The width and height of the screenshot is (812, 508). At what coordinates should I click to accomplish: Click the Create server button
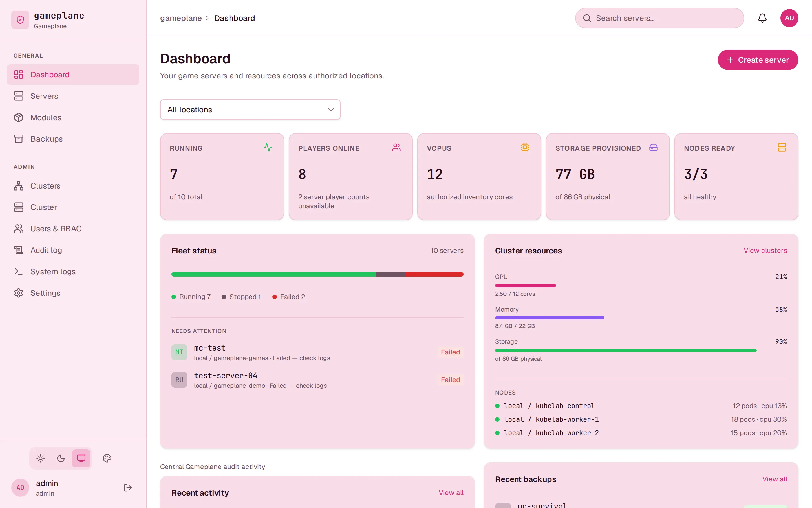click(x=758, y=60)
